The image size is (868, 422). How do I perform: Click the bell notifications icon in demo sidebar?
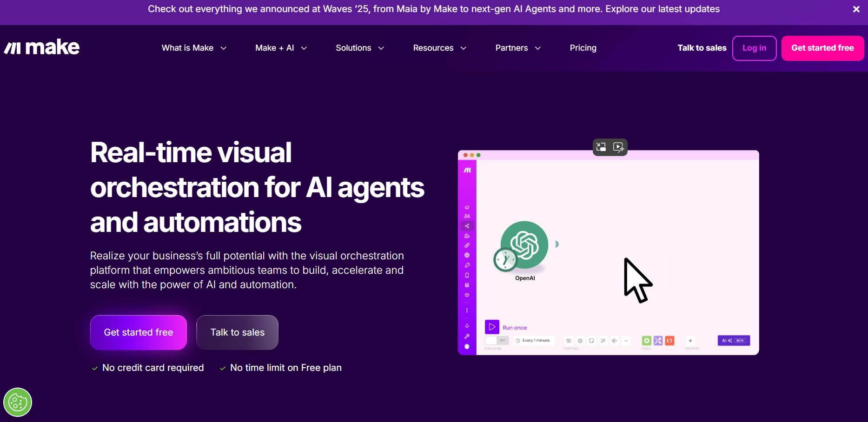[x=467, y=326]
